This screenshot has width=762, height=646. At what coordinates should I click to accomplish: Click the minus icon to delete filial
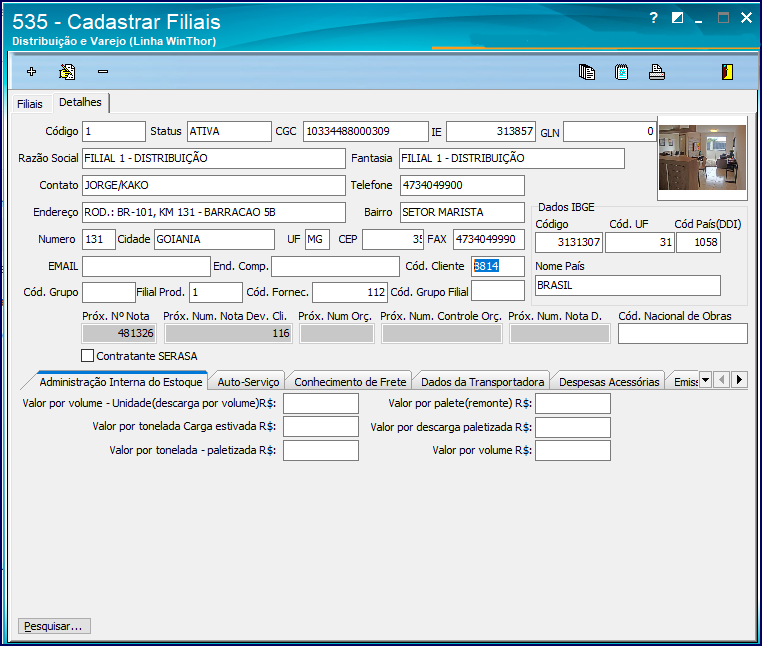pyautogui.click(x=103, y=72)
